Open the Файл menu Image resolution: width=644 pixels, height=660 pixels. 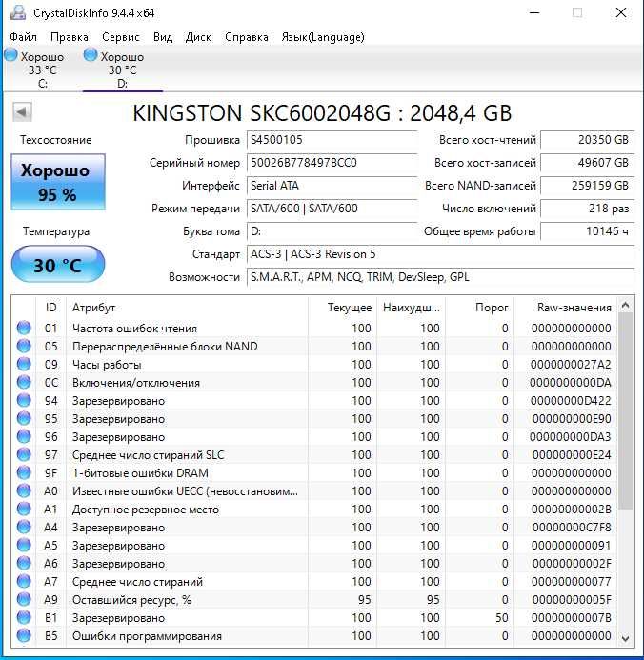click(23, 37)
